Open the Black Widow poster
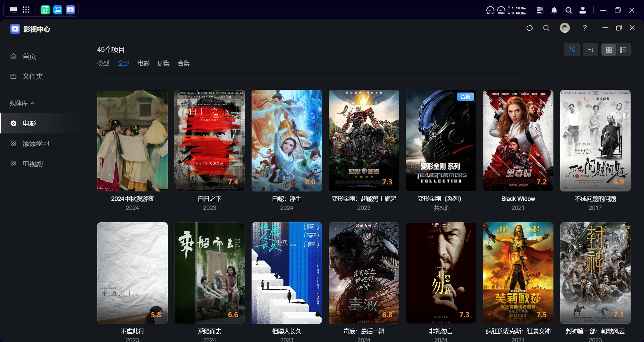Viewport: 644px width, 342px height. (518, 140)
